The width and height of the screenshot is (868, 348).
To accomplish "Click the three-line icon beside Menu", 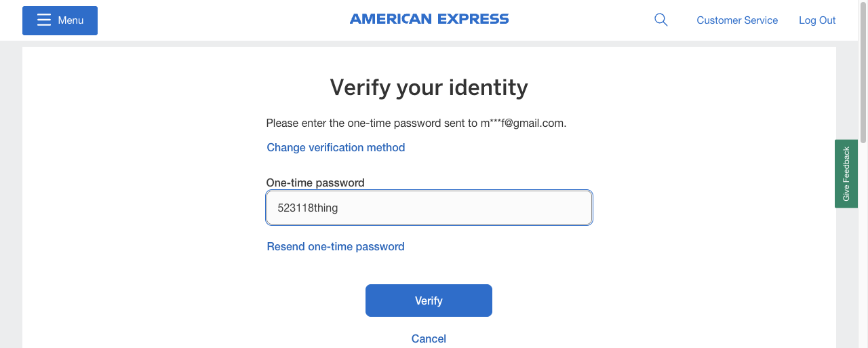I will point(44,20).
